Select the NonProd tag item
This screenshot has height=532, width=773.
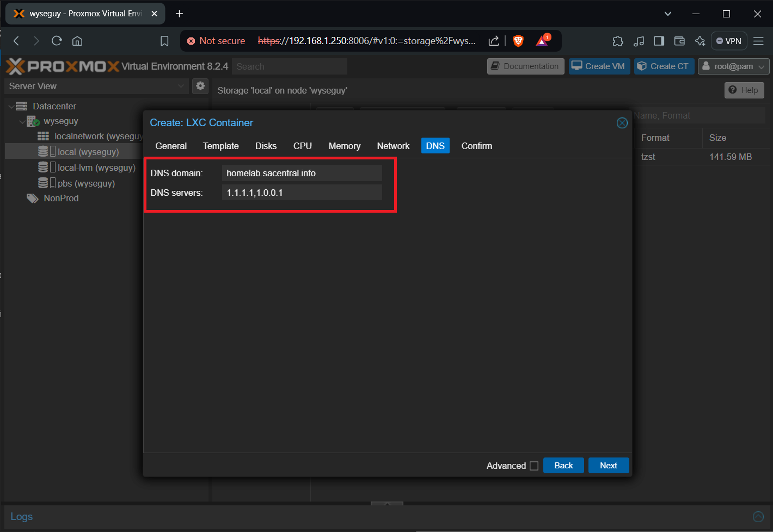tap(61, 198)
